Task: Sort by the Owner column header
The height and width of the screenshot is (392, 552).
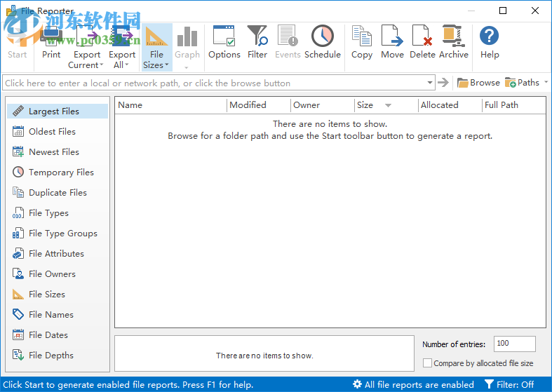Action: click(322, 105)
